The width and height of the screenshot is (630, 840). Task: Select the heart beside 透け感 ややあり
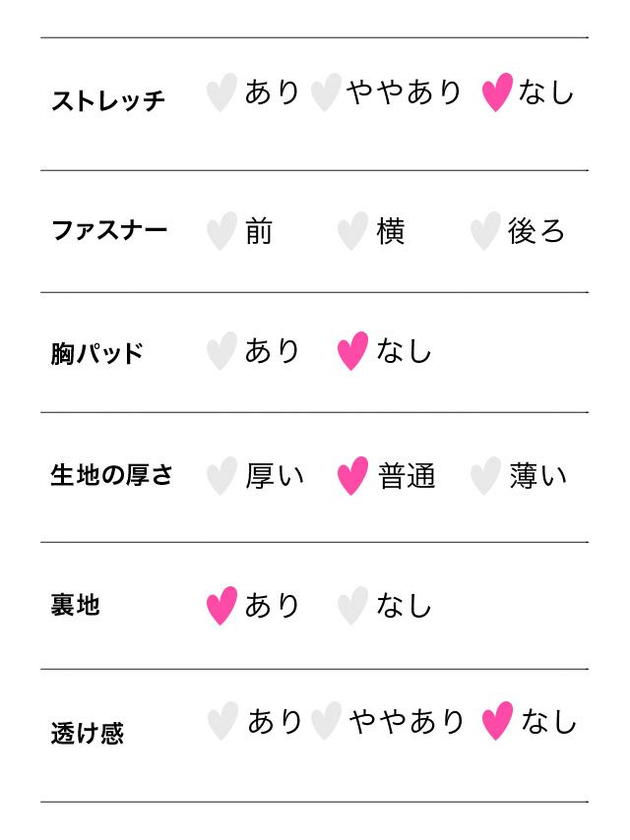(x=326, y=722)
